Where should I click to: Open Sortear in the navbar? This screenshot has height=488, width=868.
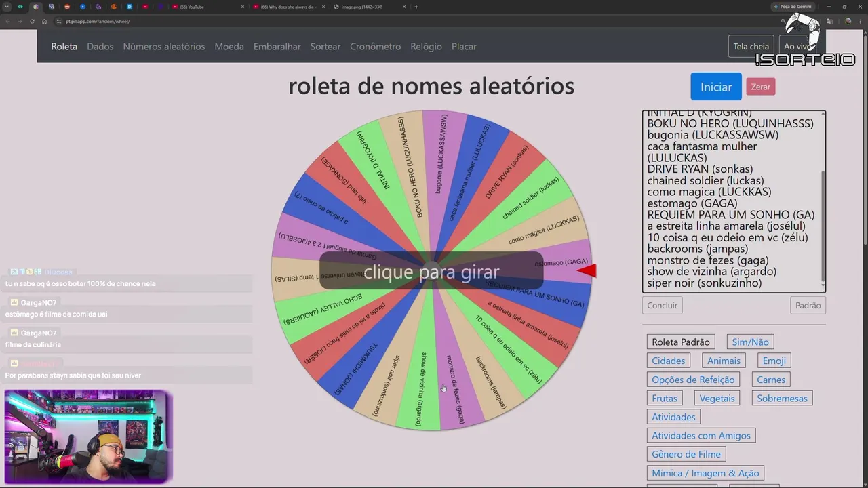pyautogui.click(x=325, y=47)
